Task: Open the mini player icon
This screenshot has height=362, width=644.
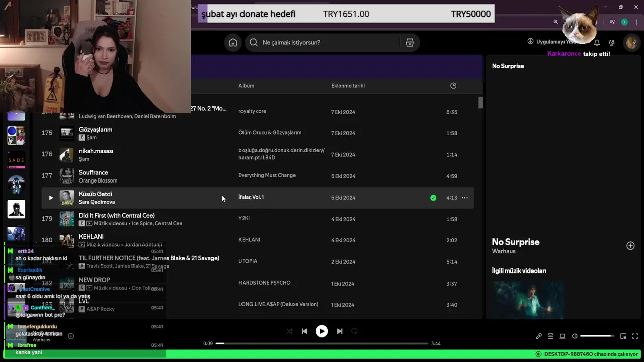Action: [623, 336]
